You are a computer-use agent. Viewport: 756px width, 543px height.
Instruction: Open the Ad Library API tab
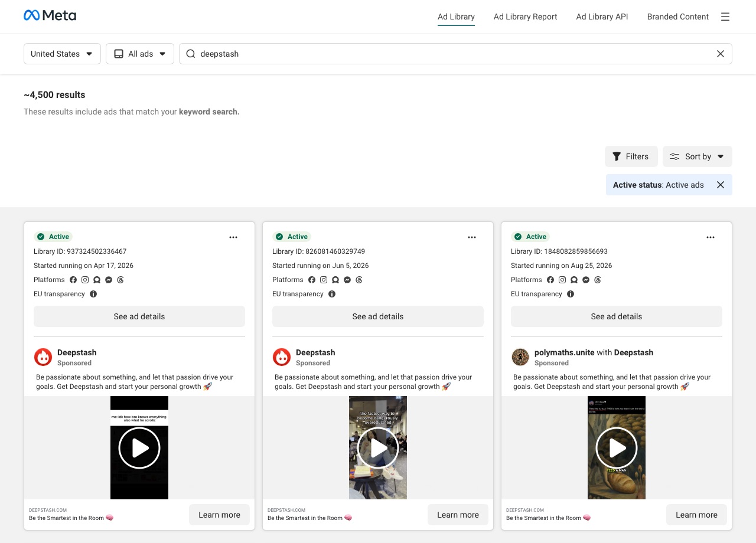(602, 17)
